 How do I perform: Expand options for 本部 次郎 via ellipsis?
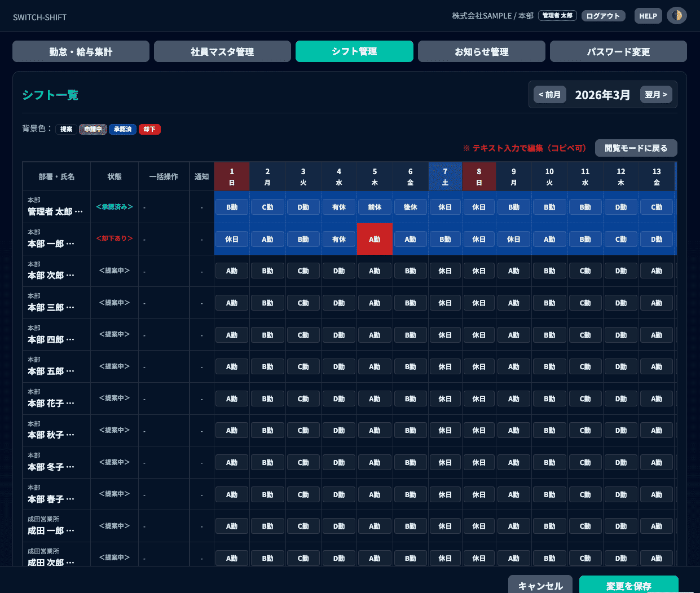point(70,276)
